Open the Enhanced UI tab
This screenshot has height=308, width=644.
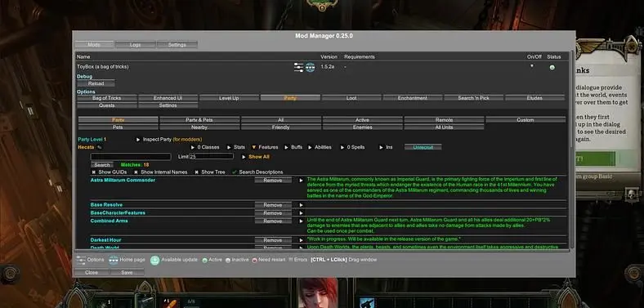click(x=168, y=98)
